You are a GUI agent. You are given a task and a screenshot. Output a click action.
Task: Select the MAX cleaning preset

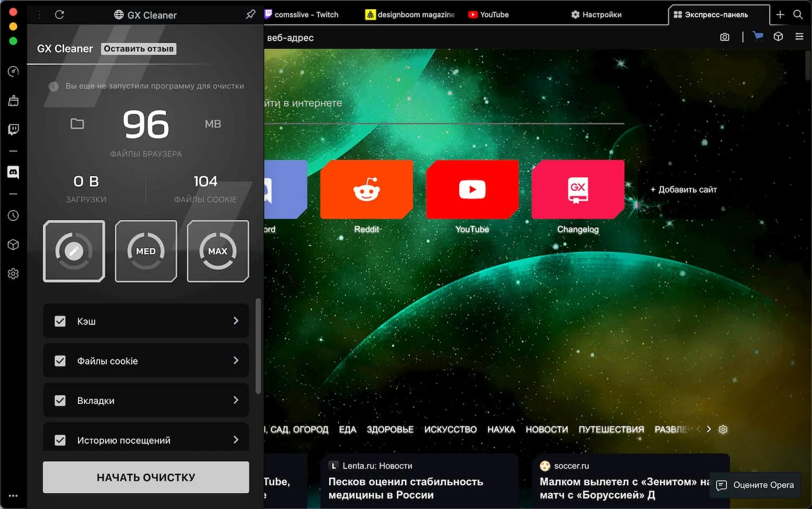pos(218,251)
